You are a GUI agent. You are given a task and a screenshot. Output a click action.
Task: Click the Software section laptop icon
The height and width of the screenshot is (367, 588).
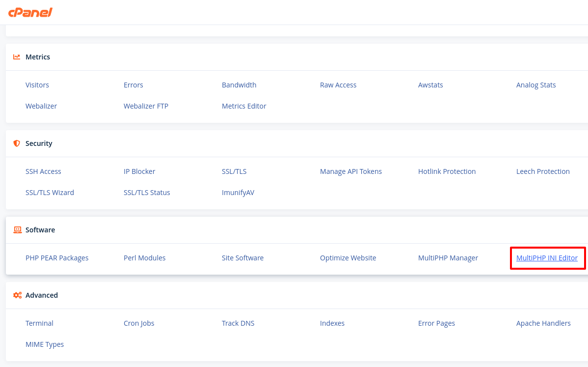[x=17, y=230]
